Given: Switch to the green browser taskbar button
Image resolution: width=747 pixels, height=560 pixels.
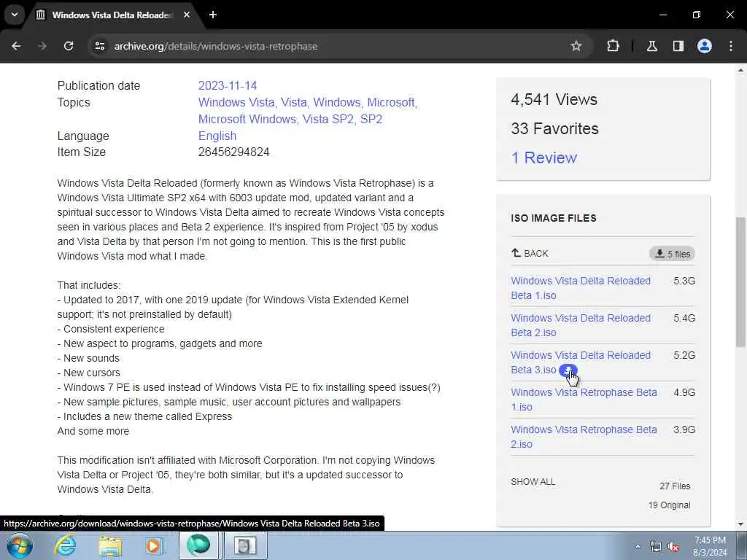Looking at the screenshot, I should (198, 545).
